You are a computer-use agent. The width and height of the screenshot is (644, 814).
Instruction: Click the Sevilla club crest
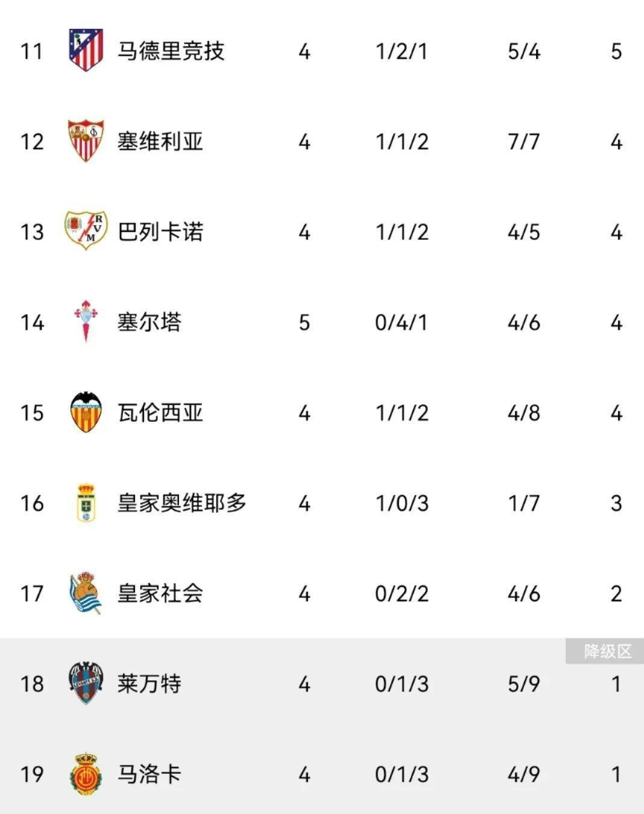coord(86,140)
